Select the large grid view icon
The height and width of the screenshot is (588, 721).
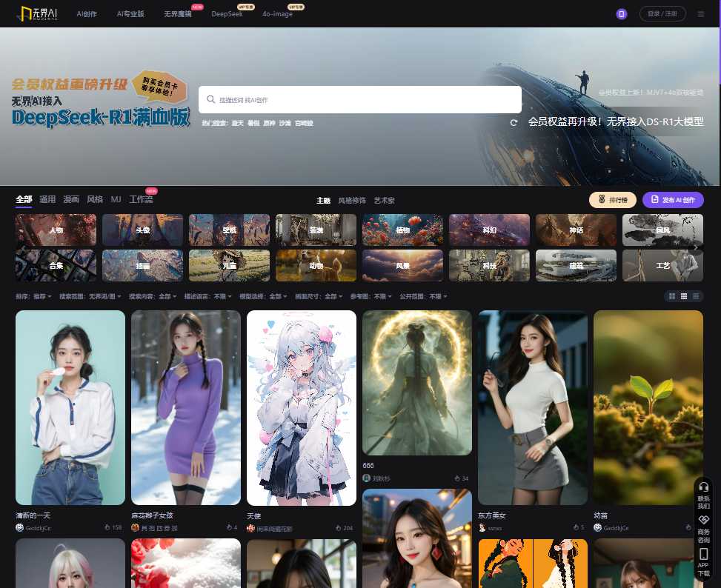coord(671,296)
